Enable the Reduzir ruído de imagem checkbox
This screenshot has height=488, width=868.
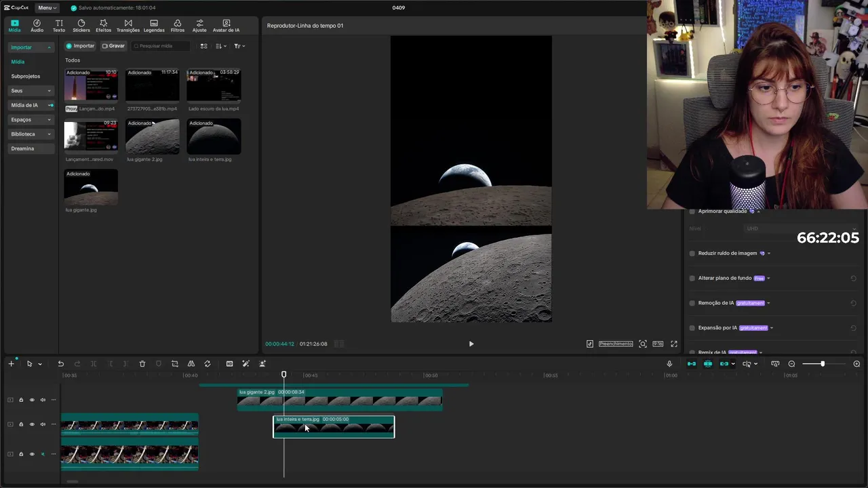coord(692,253)
